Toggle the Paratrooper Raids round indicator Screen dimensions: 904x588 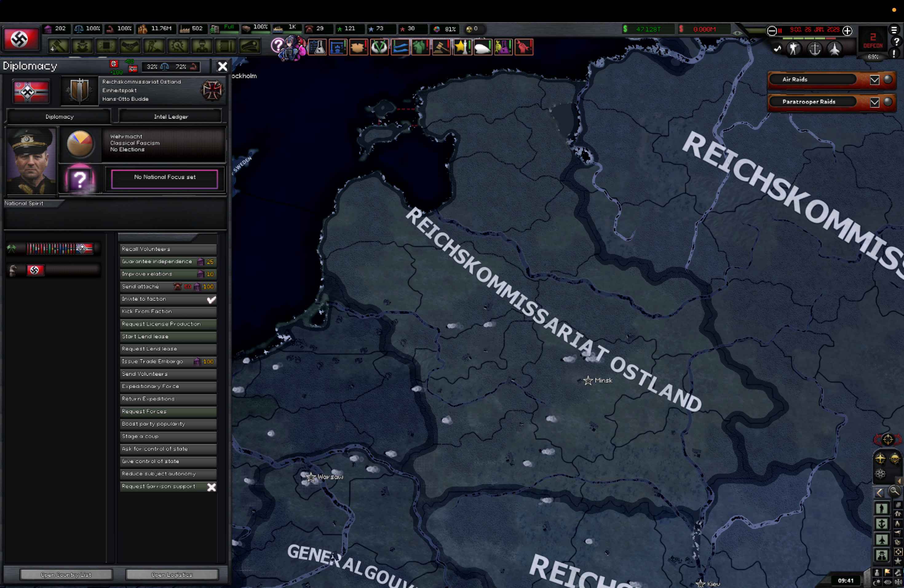pos(888,102)
